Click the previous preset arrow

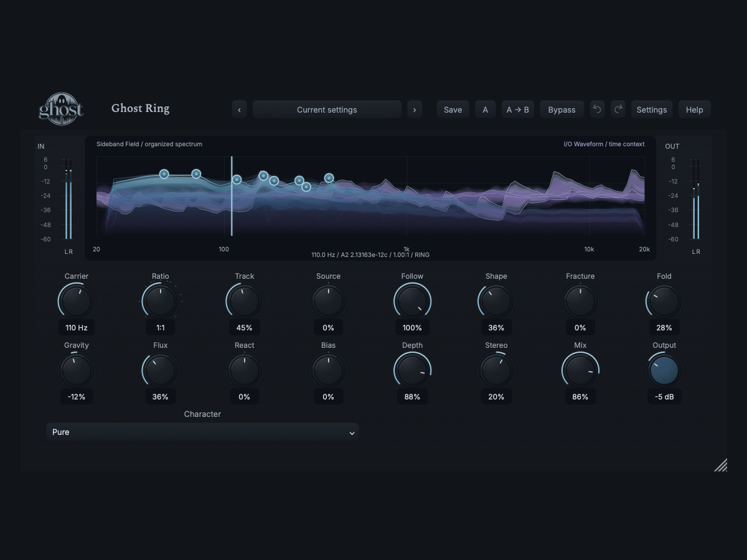tap(240, 110)
